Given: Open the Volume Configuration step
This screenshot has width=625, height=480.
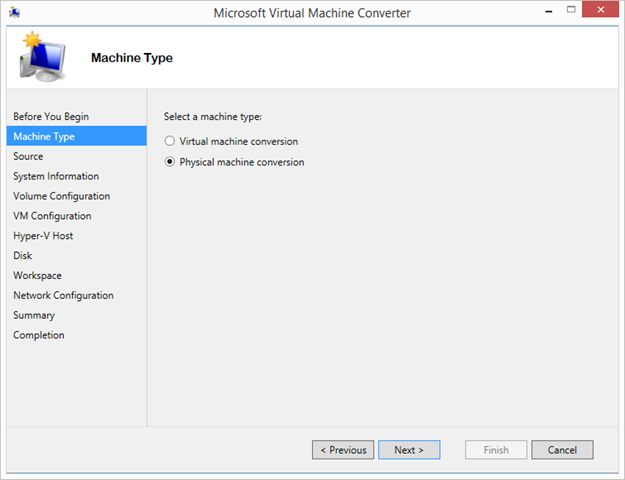Looking at the screenshot, I should coord(61,196).
